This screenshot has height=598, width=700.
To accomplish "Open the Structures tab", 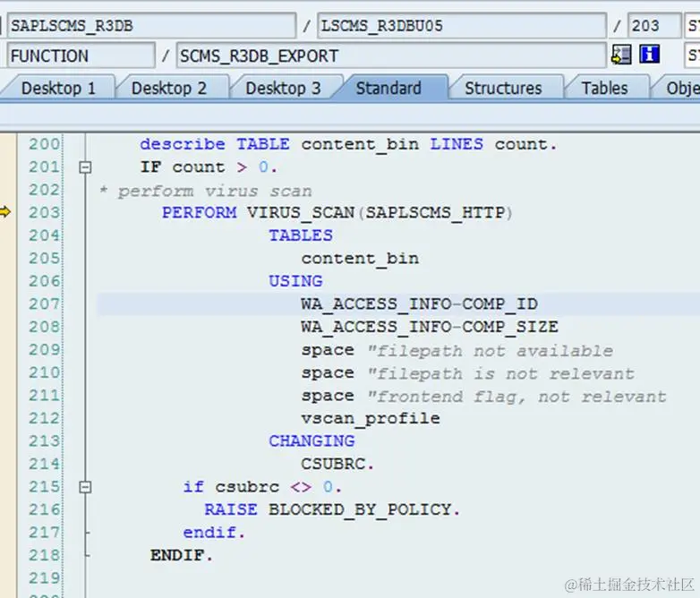I will click(x=504, y=88).
